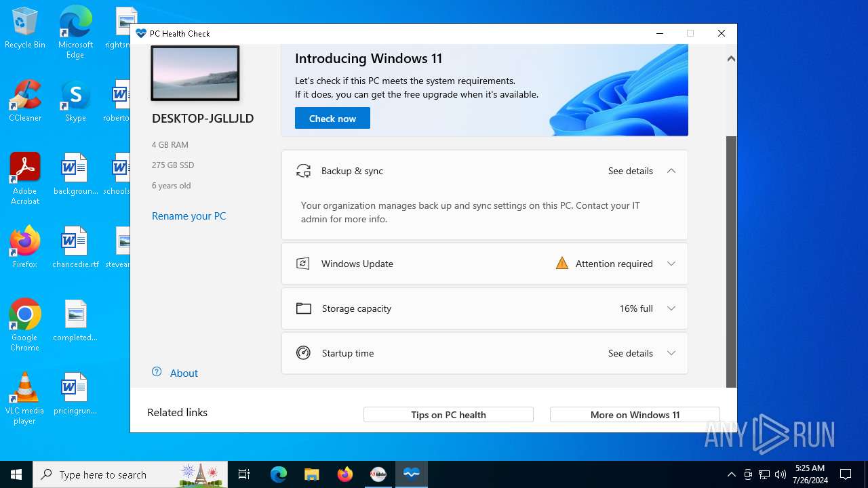The width and height of the screenshot is (868, 488).
Task: Click the vertical scrollbar thumb
Action: point(731,261)
